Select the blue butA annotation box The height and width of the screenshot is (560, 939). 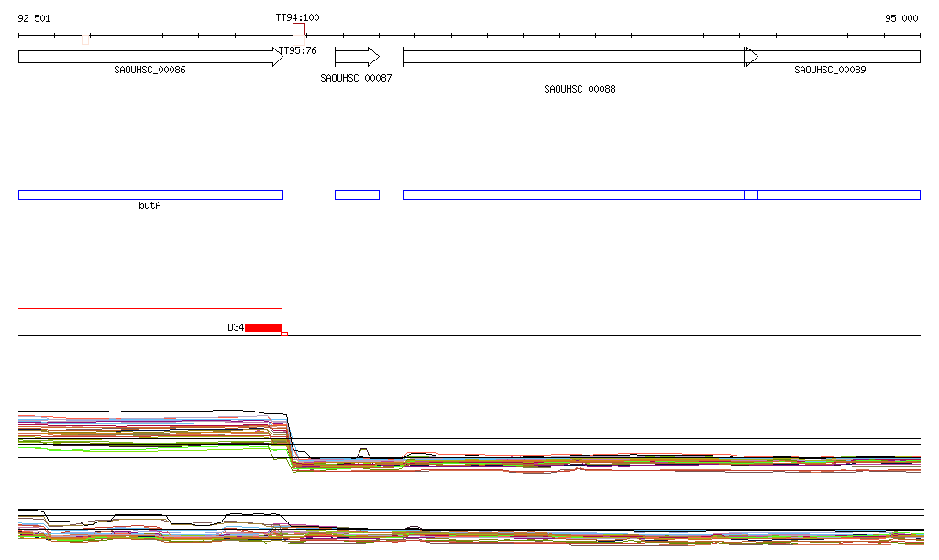click(151, 195)
